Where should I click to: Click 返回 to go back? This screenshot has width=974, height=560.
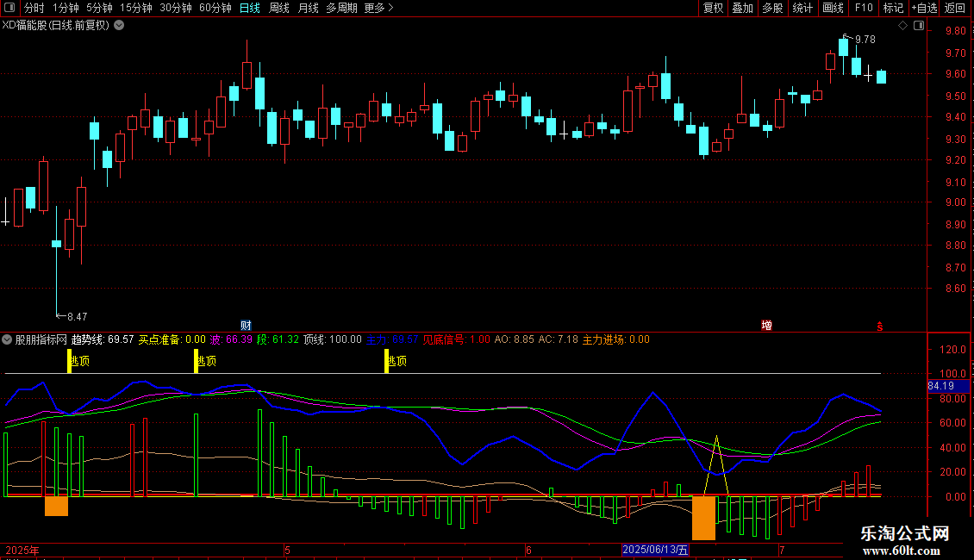coord(955,8)
